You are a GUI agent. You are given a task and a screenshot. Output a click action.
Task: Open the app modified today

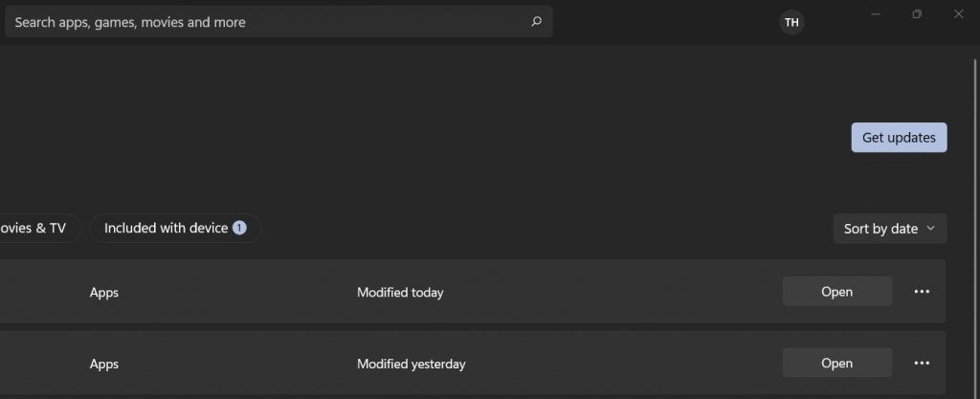[836, 292]
